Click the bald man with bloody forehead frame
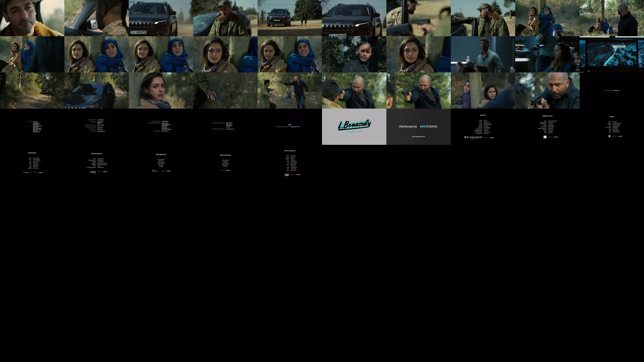This screenshot has width=644, height=362. coord(354,54)
